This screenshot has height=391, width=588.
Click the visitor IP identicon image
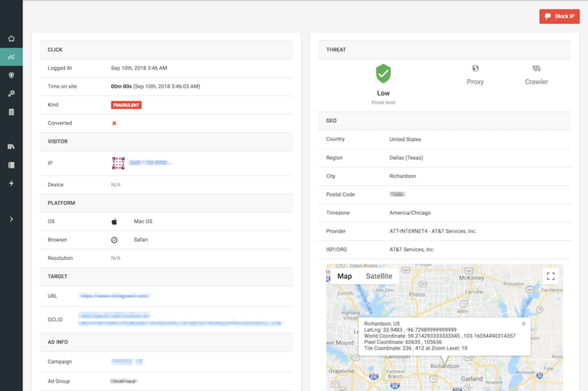pyautogui.click(x=118, y=163)
